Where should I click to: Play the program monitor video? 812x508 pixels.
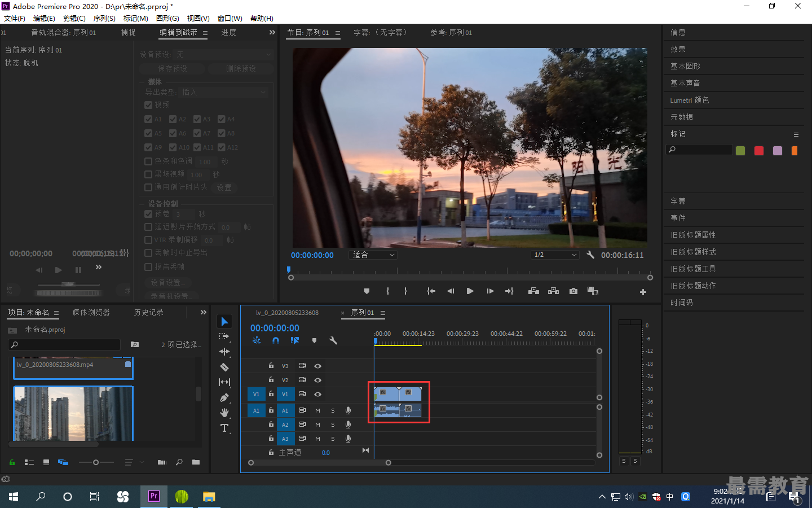pyautogui.click(x=470, y=291)
